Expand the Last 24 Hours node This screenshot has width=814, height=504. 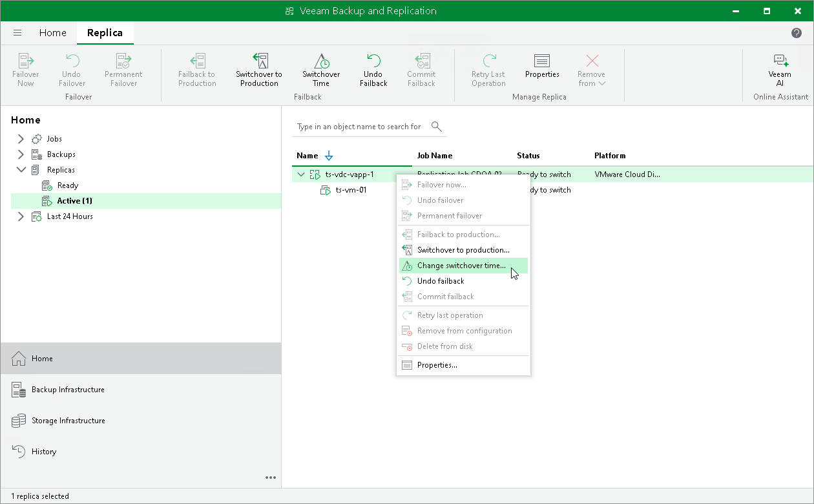point(21,216)
